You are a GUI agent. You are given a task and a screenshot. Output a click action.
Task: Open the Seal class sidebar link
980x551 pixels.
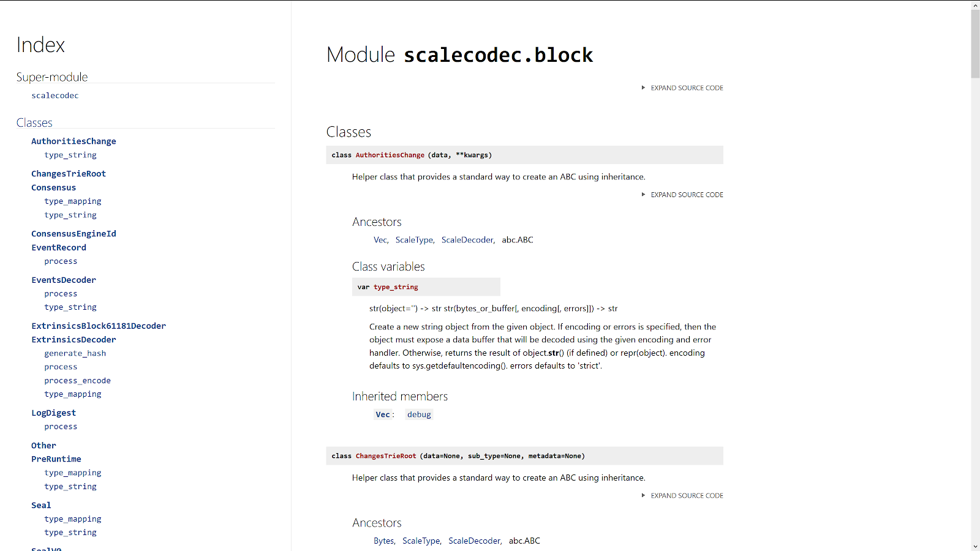pos(41,506)
